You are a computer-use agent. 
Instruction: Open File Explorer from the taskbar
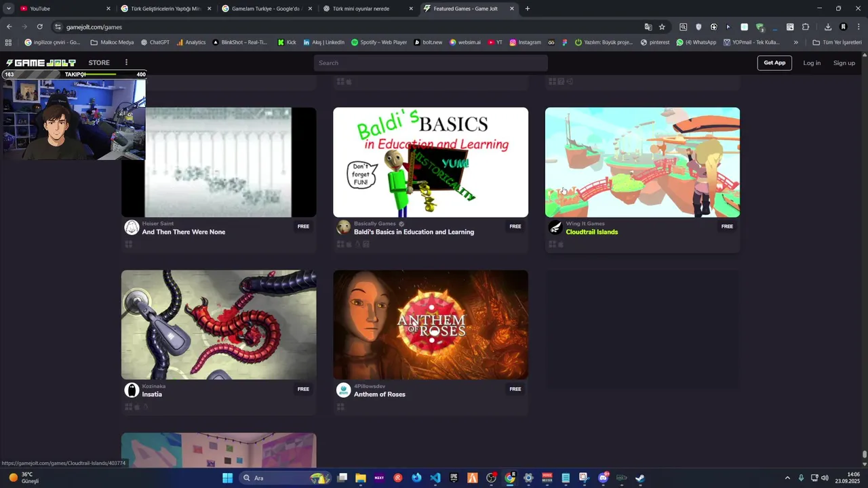coord(361,478)
